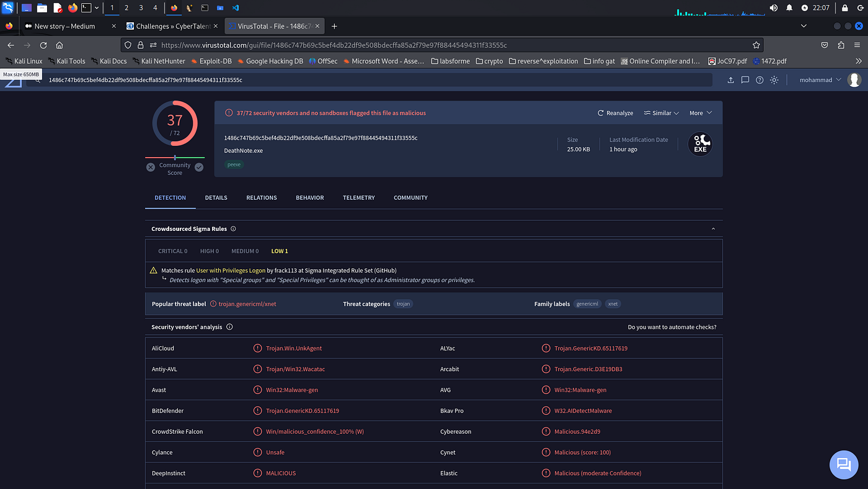Switch to the BEHAVIOR tab
Viewport: 868px width, 489px height.
[310, 197]
